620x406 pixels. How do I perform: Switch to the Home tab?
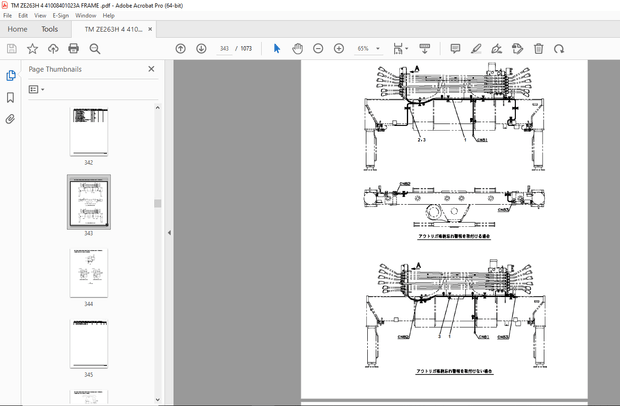(17, 29)
